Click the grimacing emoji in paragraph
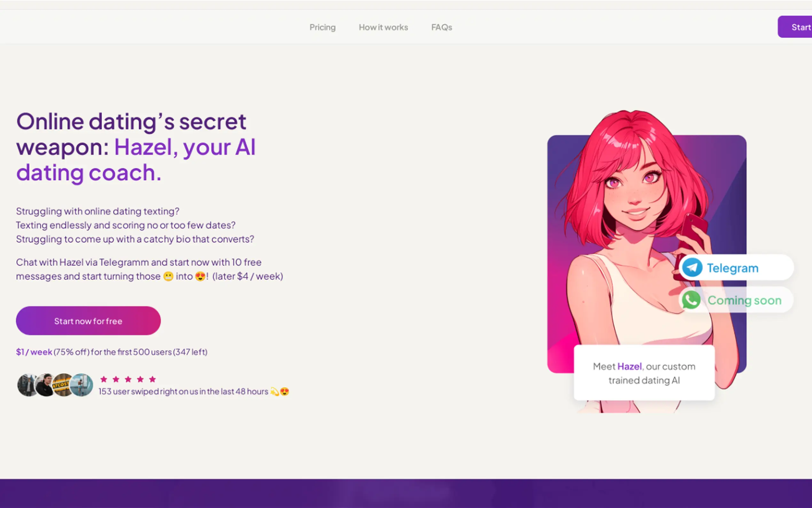Viewport: 812px width, 508px height. [168, 276]
